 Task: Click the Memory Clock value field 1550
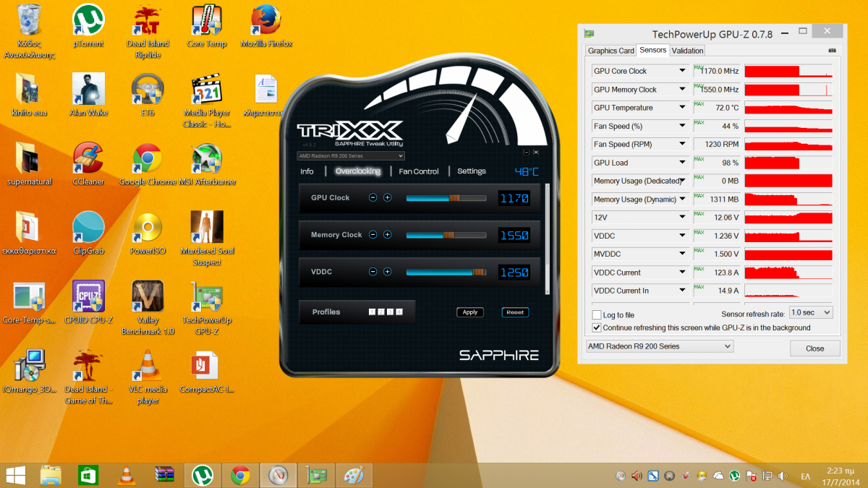pos(514,235)
